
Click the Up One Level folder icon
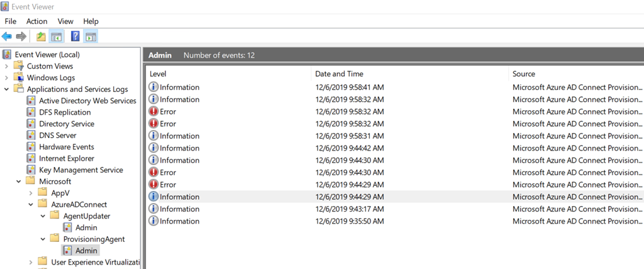tap(41, 37)
